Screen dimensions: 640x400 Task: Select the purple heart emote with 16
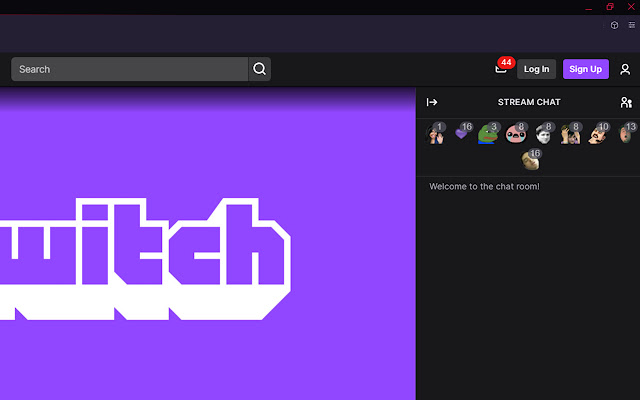point(462,133)
